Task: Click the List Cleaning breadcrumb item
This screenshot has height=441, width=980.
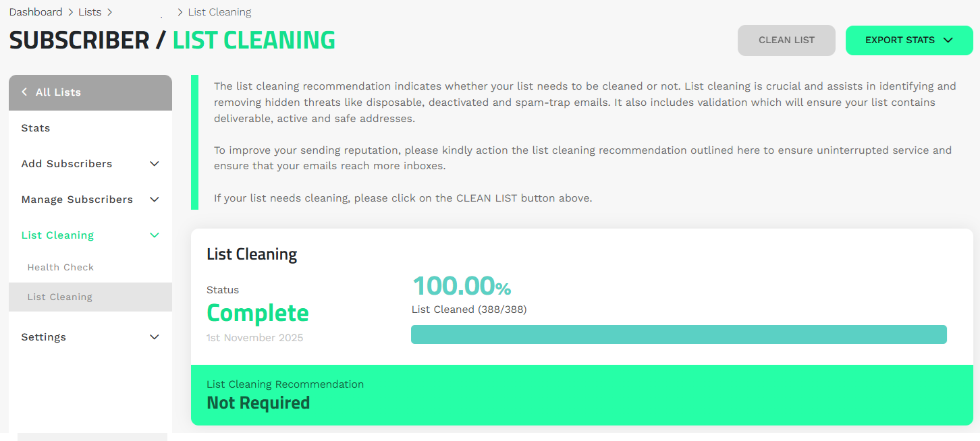Action: pos(219,12)
